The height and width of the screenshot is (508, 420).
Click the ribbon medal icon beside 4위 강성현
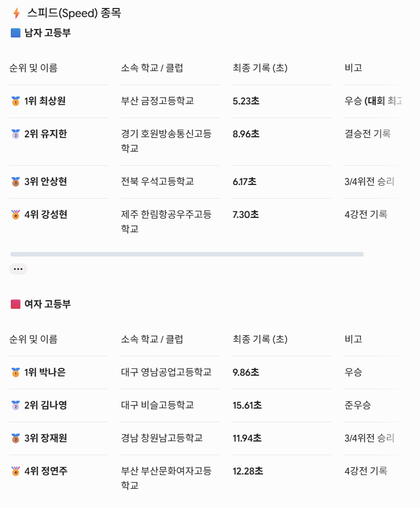pos(15,215)
